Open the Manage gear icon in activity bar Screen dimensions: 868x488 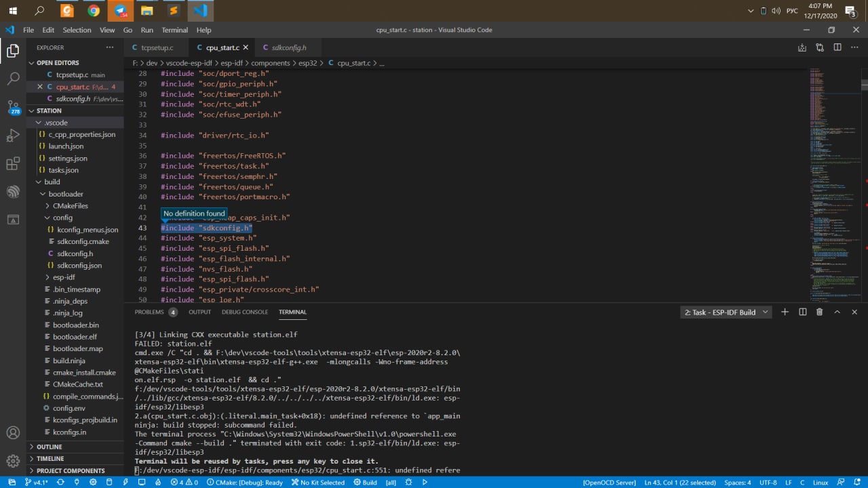13,461
